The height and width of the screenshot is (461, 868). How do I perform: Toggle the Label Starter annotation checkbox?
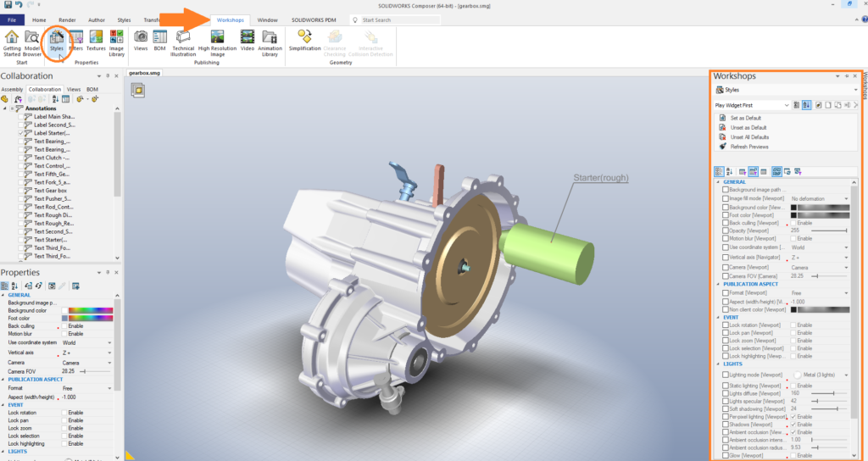22,133
